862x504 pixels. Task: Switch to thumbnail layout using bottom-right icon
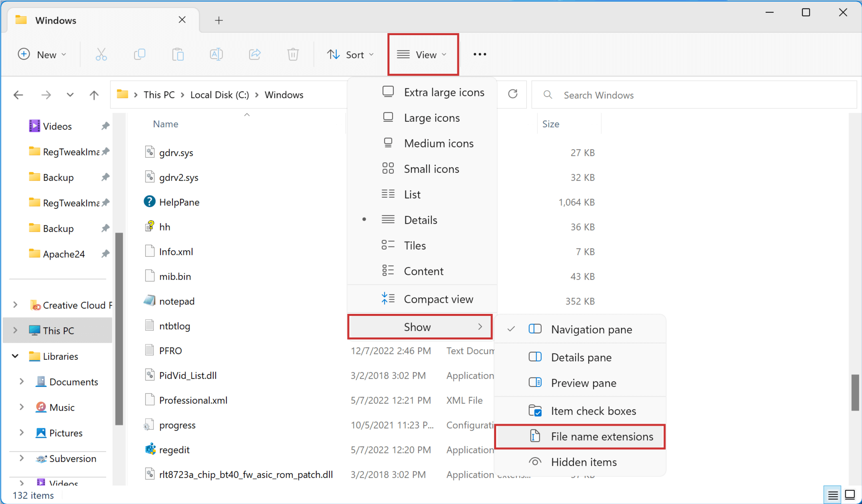click(x=851, y=494)
